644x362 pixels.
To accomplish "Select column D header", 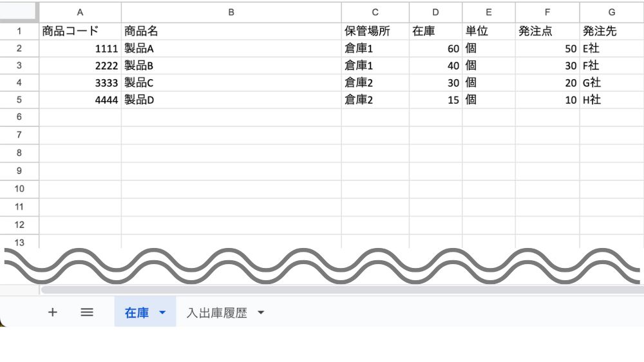I will click(x=435, y=12).
